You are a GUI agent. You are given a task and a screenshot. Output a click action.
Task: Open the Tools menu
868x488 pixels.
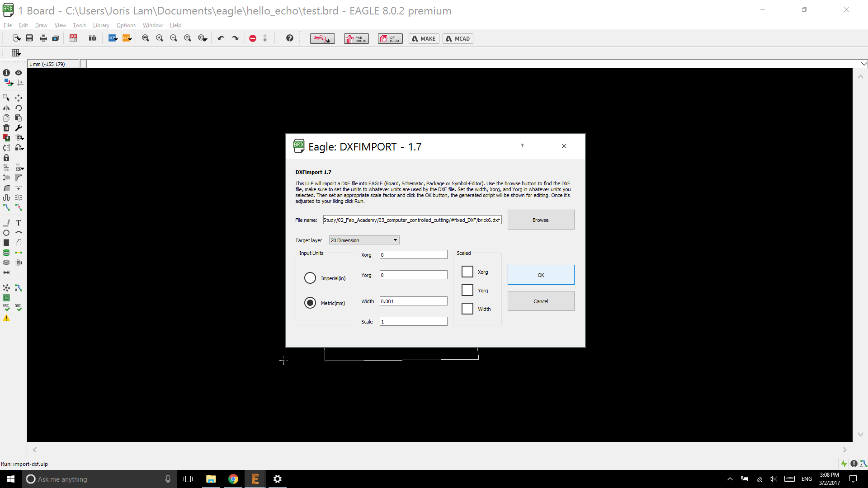pos(79,25)
